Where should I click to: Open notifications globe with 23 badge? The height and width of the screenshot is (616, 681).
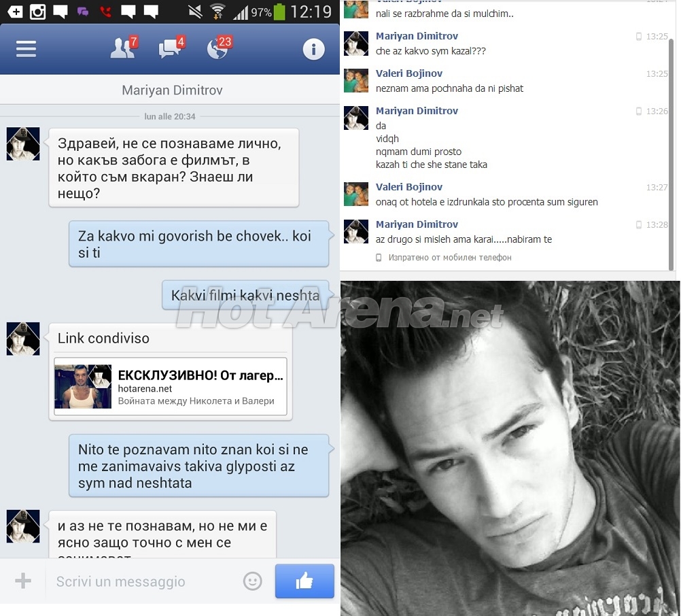tap(220, 48)
